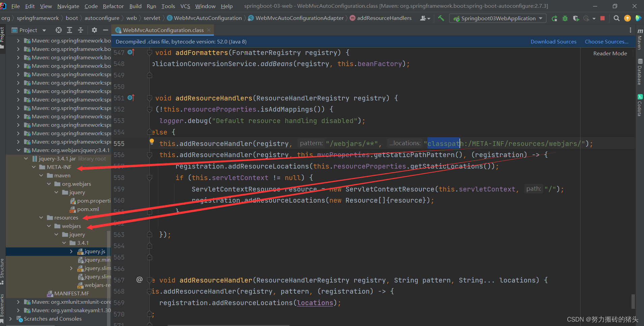The image size is (644, 326).
Task: Click the orange IDE update icon
Action: point(627,18)
